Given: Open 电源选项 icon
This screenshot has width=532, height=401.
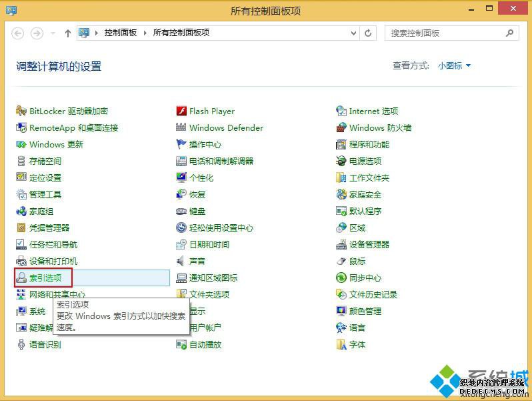Looking at the screenshot, I should 341,161.
